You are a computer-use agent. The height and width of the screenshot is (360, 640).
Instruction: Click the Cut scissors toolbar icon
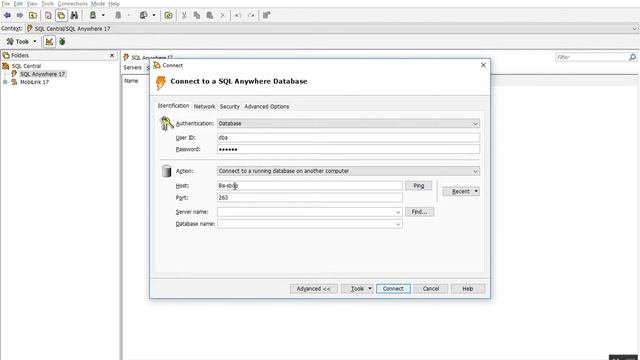point(184,16)
